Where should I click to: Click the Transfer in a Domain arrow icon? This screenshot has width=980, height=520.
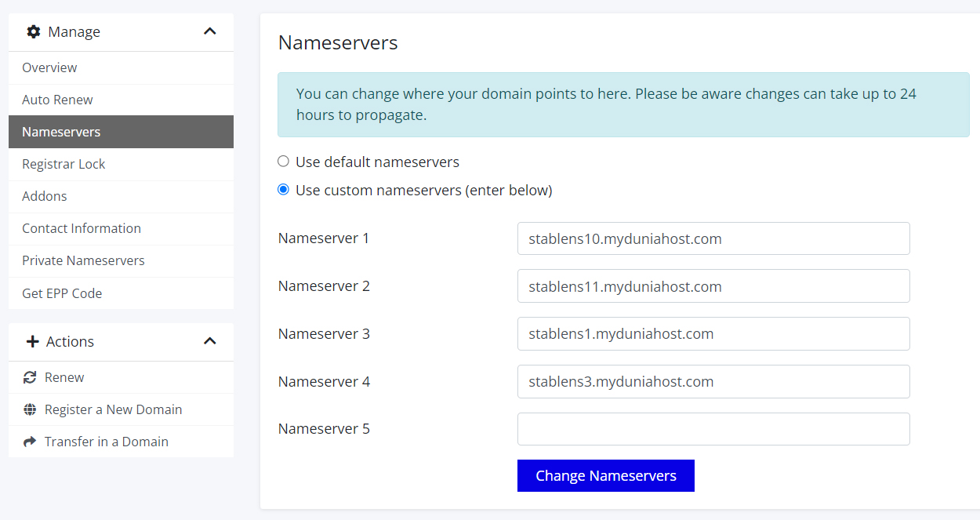(30, 442)
